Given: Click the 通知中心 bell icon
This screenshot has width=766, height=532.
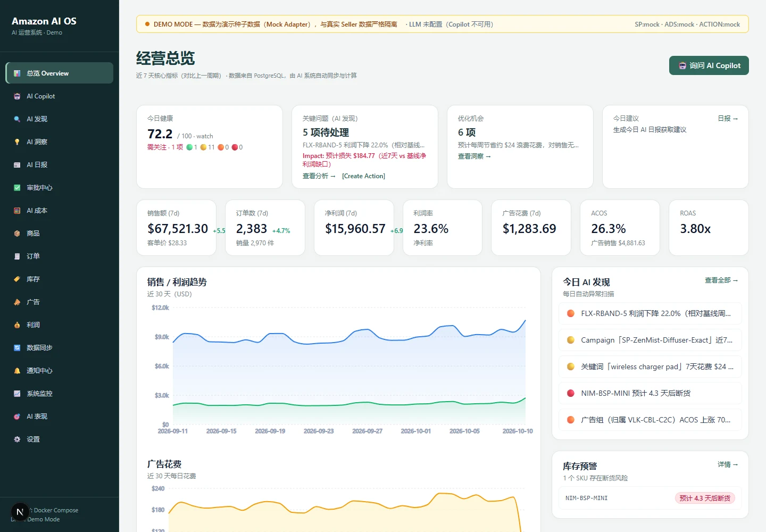Looking at the screenshot, I should coord(17,371).
